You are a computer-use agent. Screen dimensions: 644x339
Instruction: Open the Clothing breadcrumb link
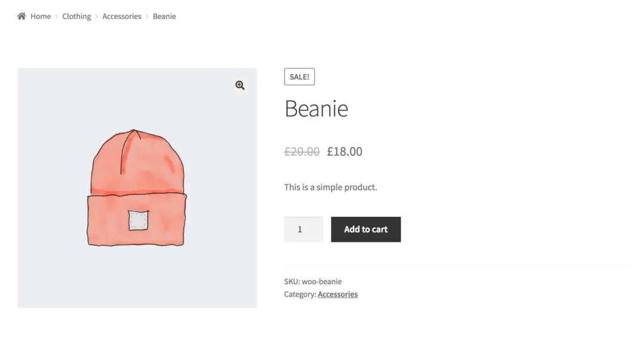coord(76,17)
